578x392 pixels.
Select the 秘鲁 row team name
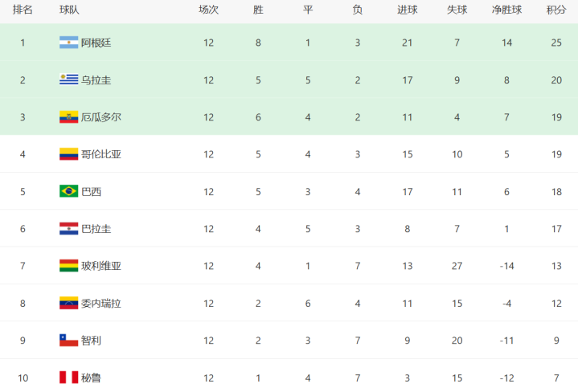(x=91, y=378)
